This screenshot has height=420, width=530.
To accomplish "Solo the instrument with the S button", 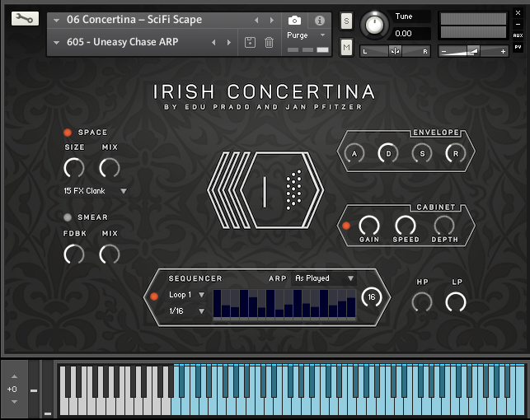I will 346,20.
